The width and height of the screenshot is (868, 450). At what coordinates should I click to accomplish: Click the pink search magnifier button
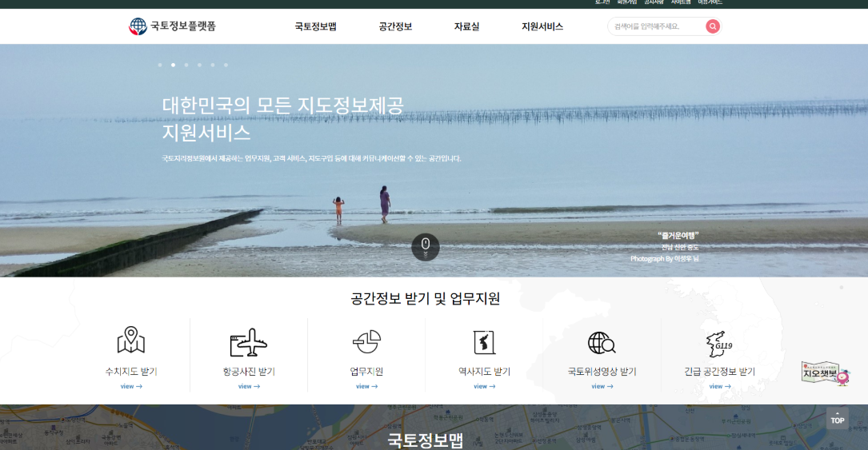pos(712,26)
